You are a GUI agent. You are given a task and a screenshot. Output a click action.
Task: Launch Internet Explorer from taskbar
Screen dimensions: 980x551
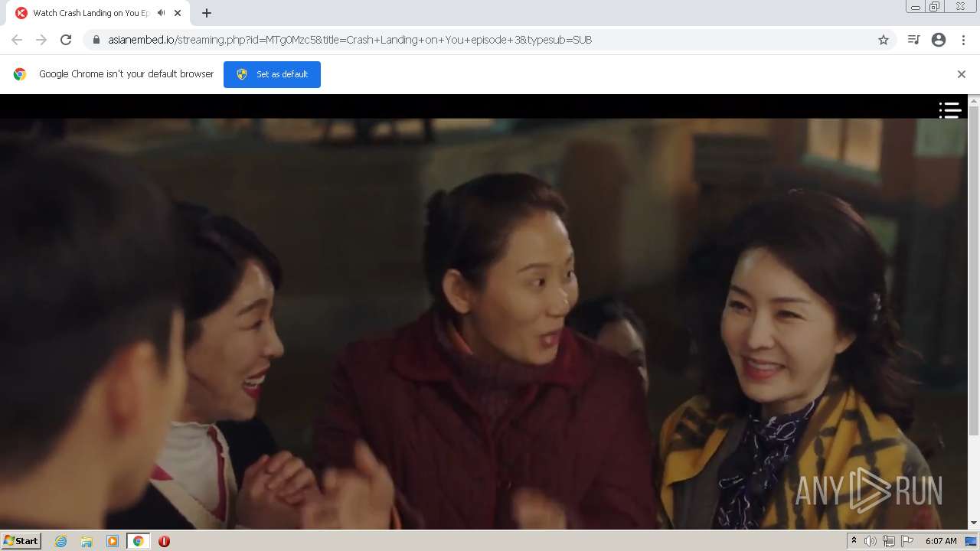60,541
